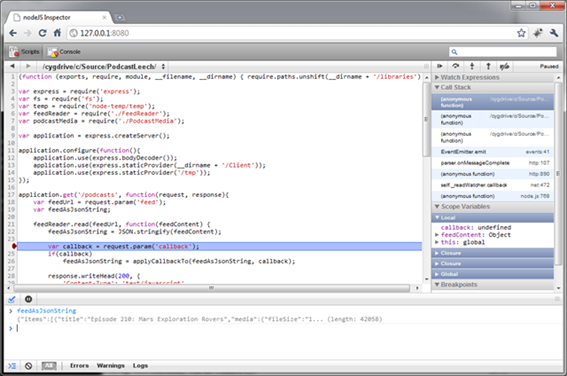Toggle the deactivate breakpoints icon
Screen dimensions: 567x376
pos(504,66)
